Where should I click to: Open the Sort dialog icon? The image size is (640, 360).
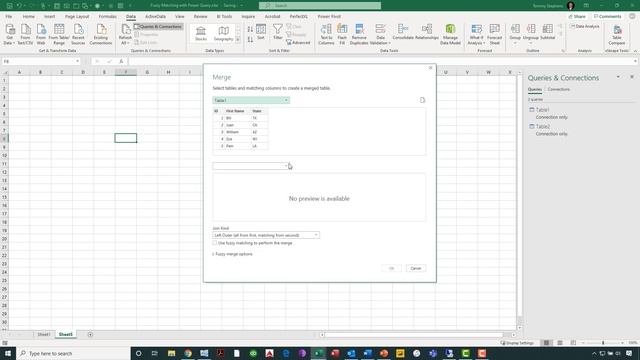click(x=261, y=32)
